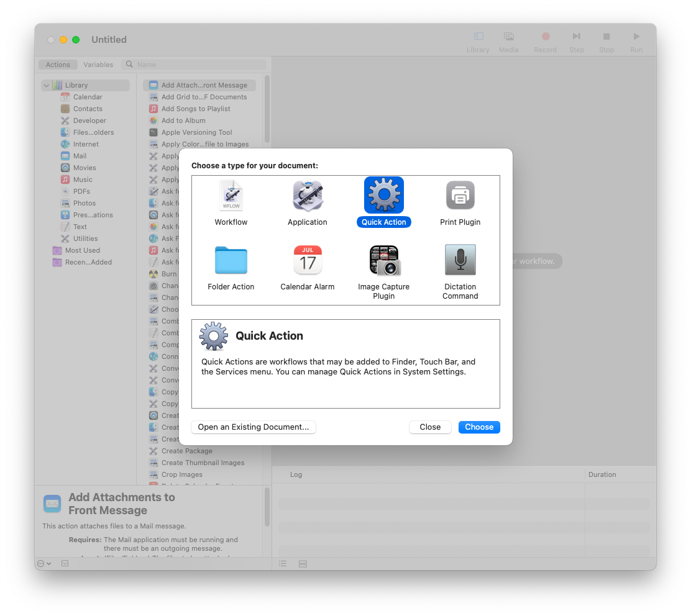Click the Run toolbar button
Image resolution: width=691 pixels, height=616 pixels.
click(636, 42)
